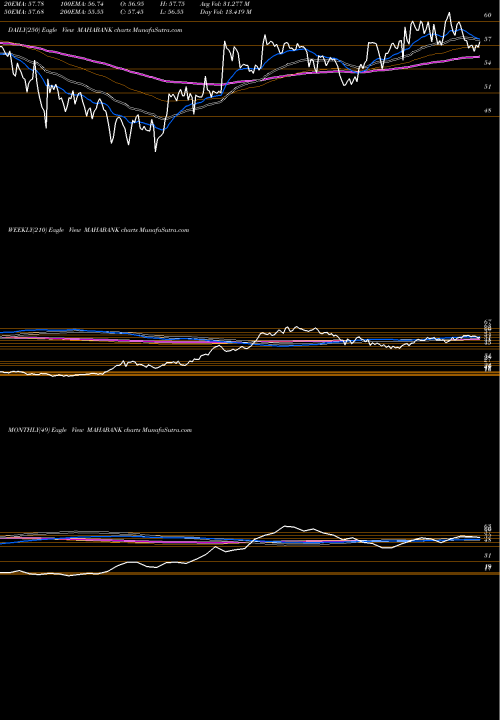Viewport: 500px width, 720px height.
Task: Click the 48 price label on daily axis
Action: coord(488,110)
